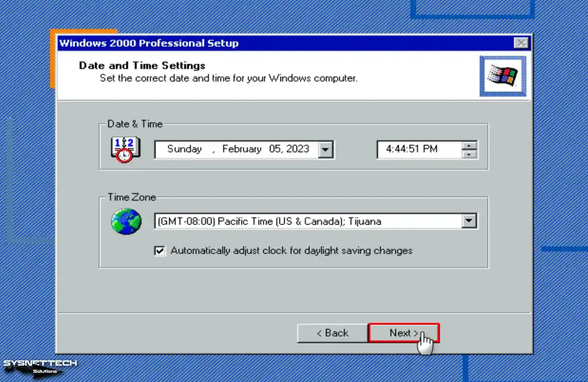This screenshot has height=382, width=588.
Task: Click the Next button
Action: pyautogui.click(x=404, y=333)
